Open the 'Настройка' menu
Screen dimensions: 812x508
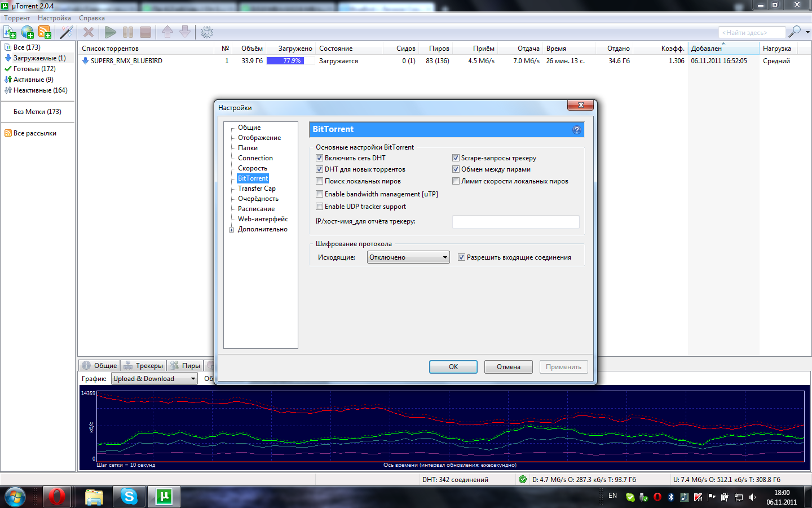(54, 18)
